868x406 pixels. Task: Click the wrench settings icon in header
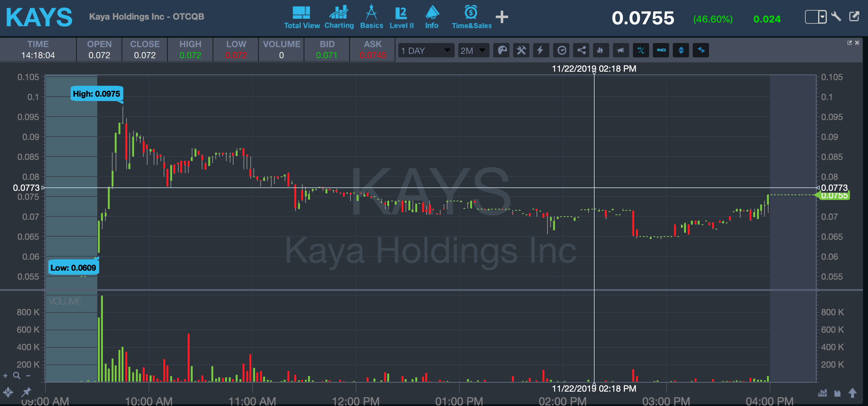click(x=836, y=16)
